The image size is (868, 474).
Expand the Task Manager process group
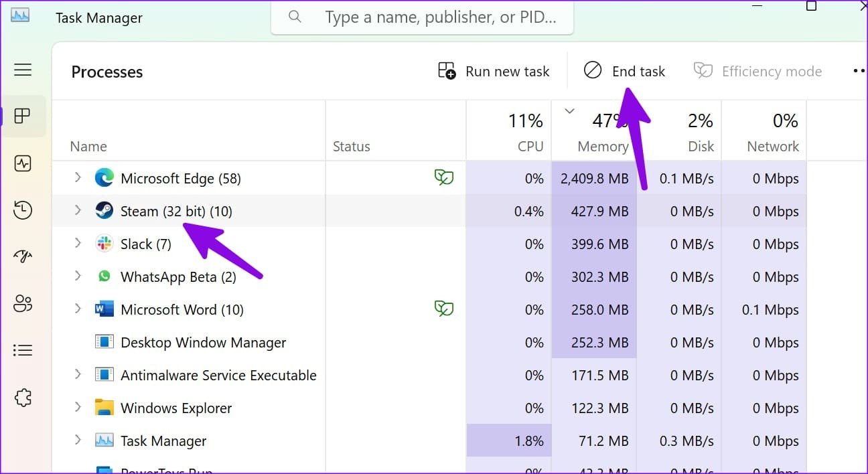coord(78,440)
